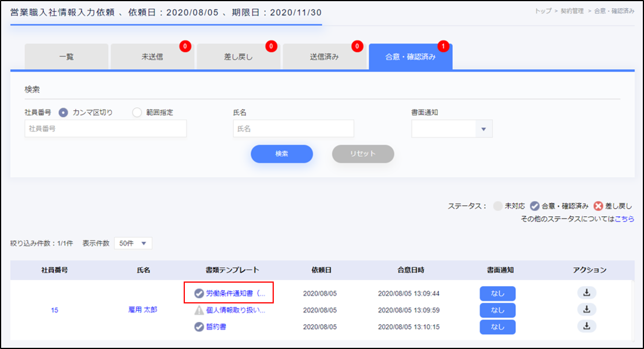Switch to the 未送信 tab

click(152, 57)
